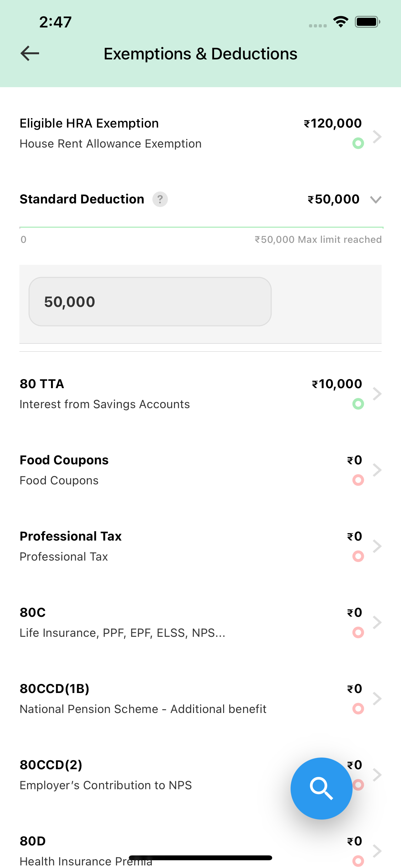Tap the back arrow icon

[x=30, y=54]
